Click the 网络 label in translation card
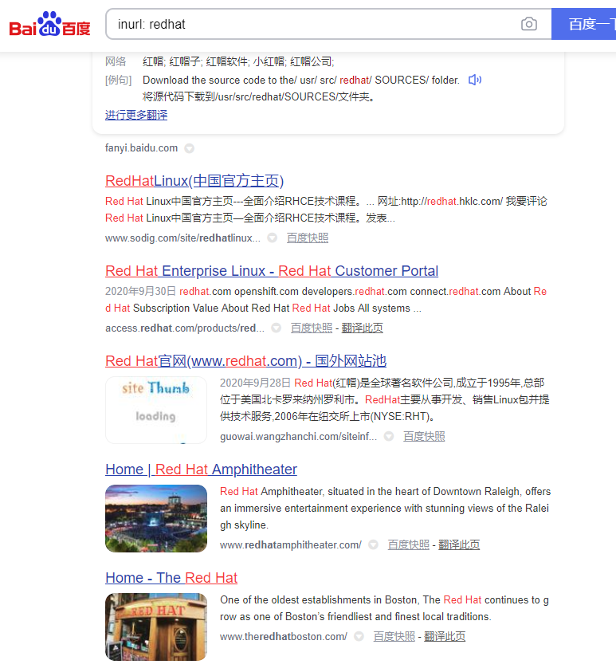 tap(116, 61)
